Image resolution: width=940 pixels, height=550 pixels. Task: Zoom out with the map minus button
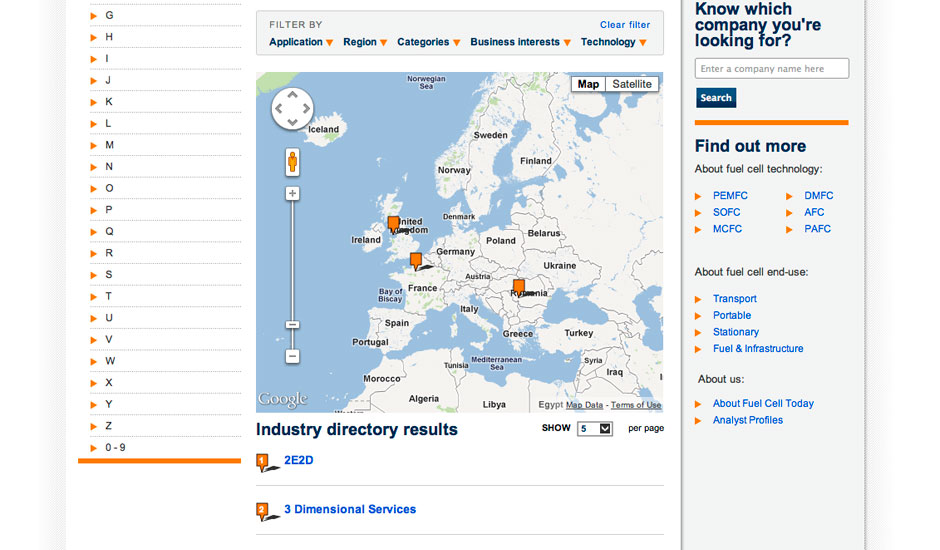(292, 356)
